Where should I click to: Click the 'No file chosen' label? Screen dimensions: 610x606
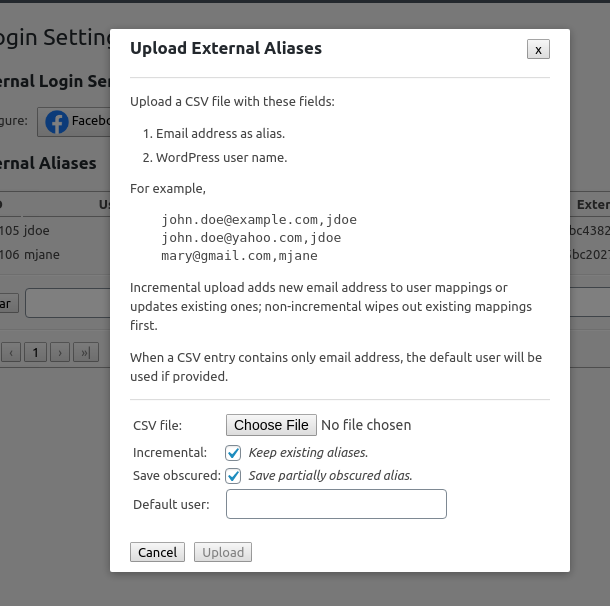[366, 425]
